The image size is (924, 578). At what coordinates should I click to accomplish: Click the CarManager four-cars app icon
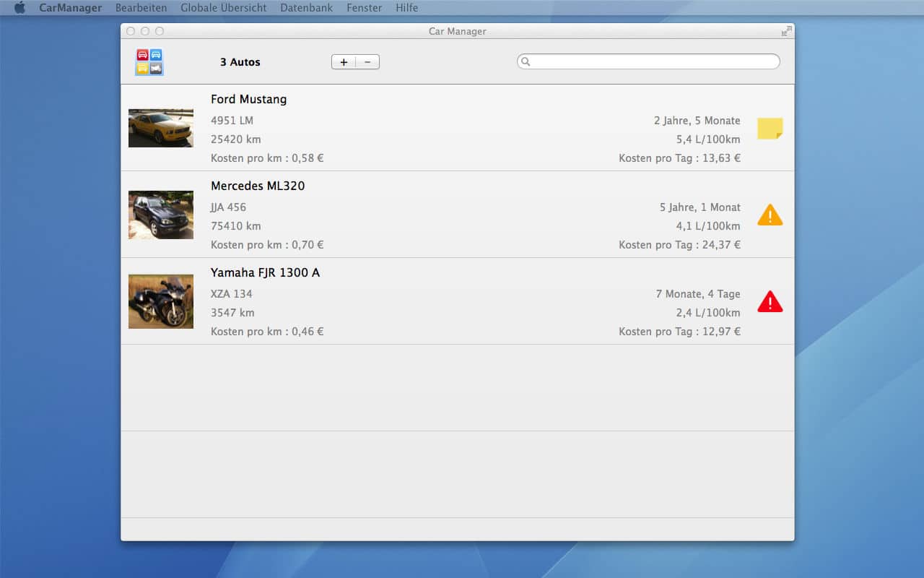[x=149, y=62]
